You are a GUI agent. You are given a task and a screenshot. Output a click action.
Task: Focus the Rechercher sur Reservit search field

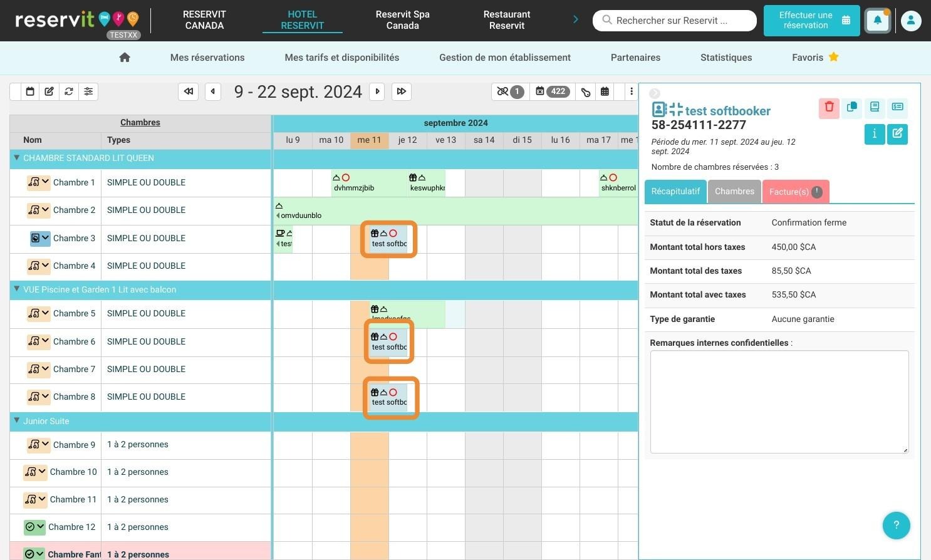click(675, 21)
